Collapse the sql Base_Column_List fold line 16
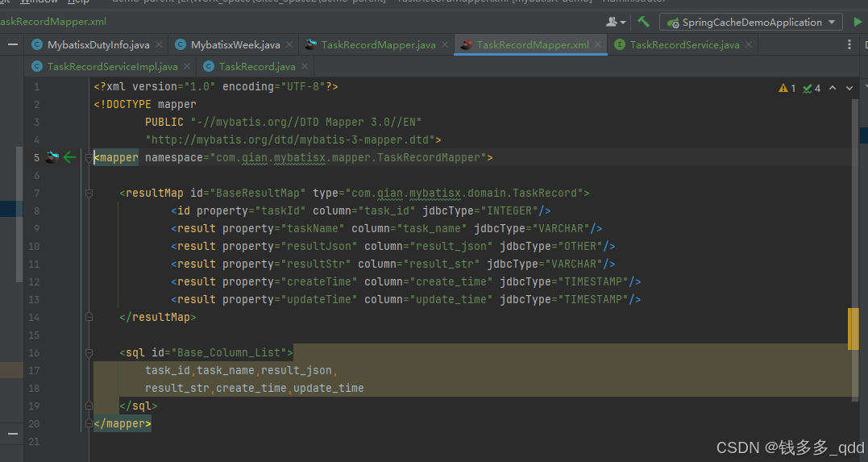The image size is (868, 462). [x=89, y=353]
